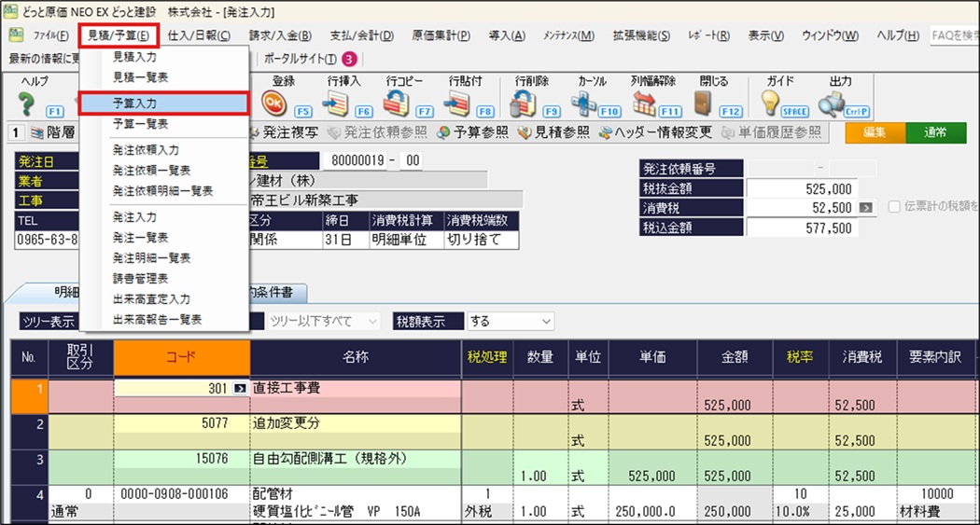Toggle the 伝票計の税額 checkbox
The image size is (980, 525).
[x=894, y=207]
